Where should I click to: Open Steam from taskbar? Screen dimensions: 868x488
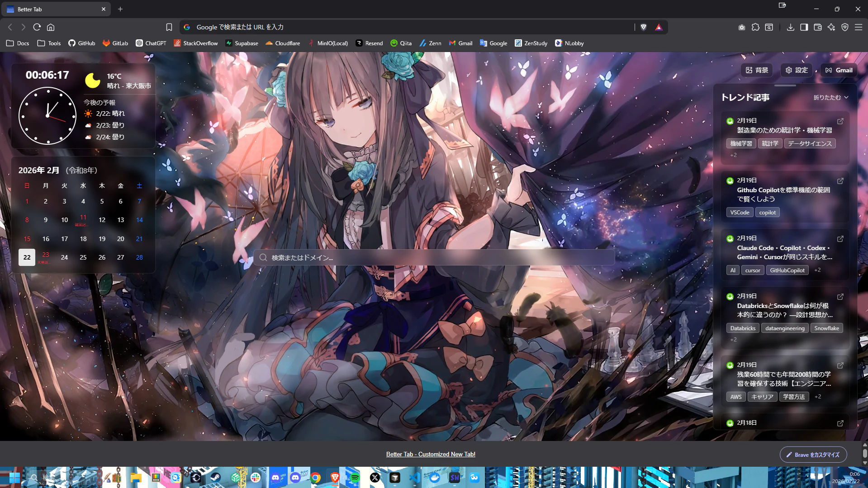[215, 478]
